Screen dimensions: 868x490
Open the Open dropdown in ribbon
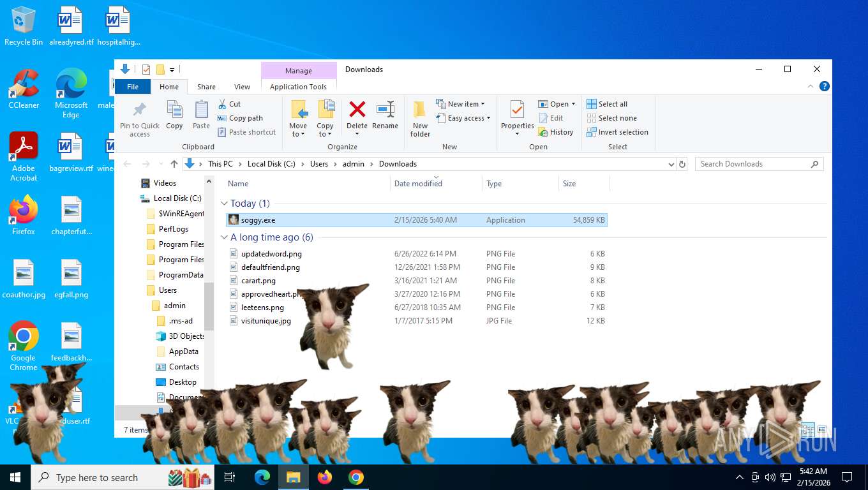pos(557,104)
